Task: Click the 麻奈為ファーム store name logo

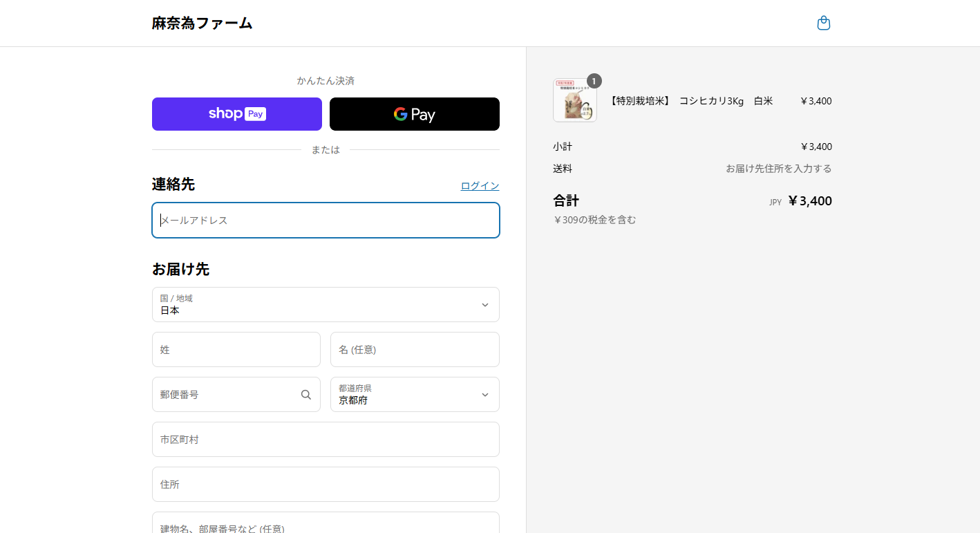Action: (202, 24)
